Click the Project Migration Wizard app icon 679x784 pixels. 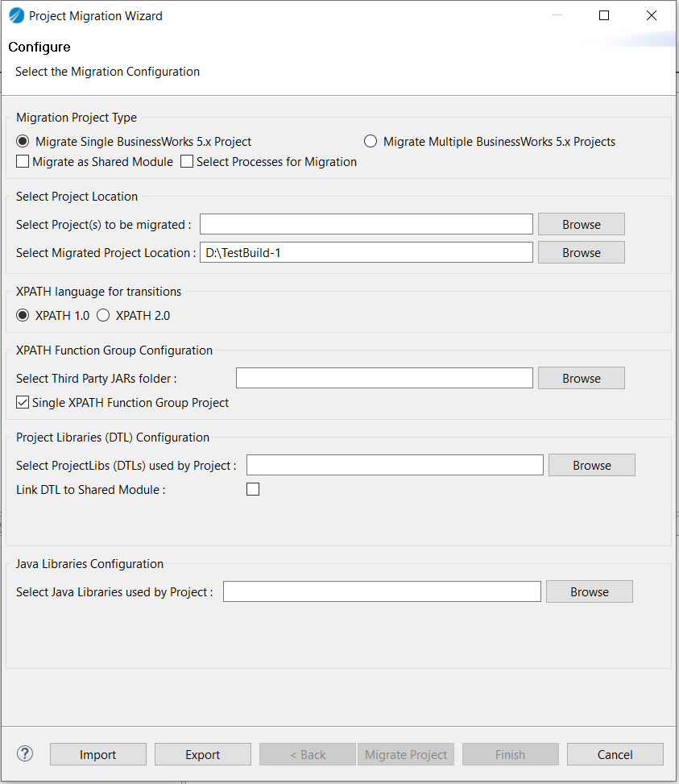pyautogui.click(x=16, y=15)
